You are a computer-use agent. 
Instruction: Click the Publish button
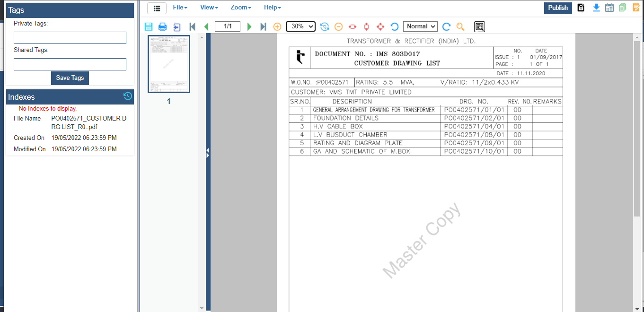tap(558, 8)
